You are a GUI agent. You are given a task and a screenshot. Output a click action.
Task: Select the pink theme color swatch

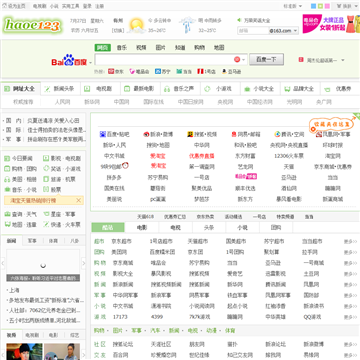[327, 6]
